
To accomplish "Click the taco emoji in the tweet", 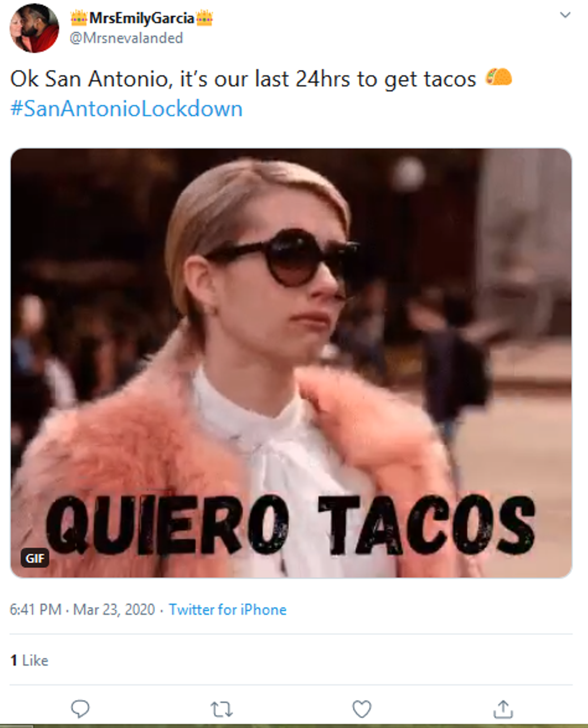I will pyautogui.click(x=499, y=78).
